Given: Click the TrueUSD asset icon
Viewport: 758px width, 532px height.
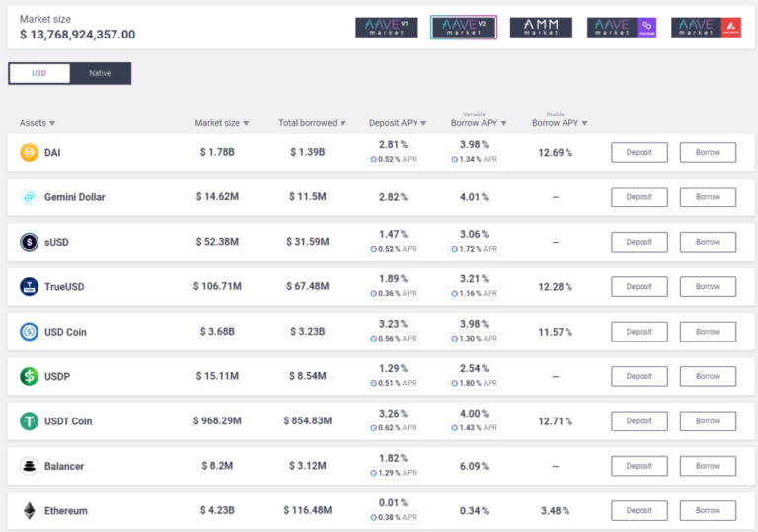Looking at the screenshot, I should pos(30,287).
